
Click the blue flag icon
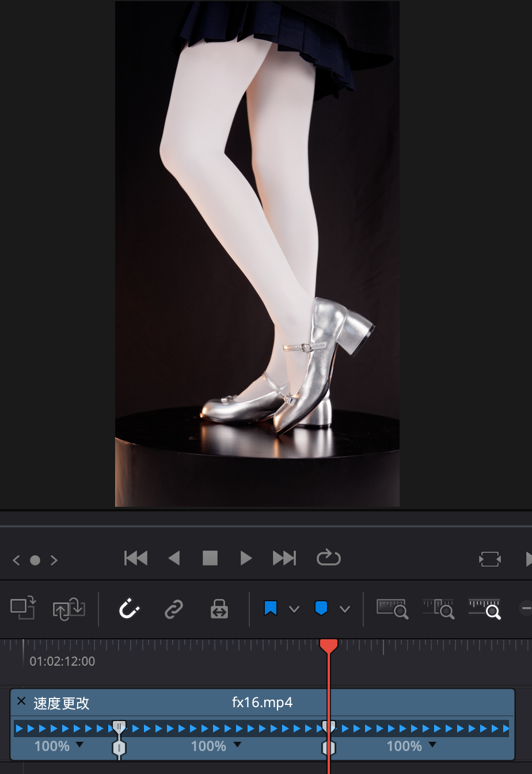point(271,609)
